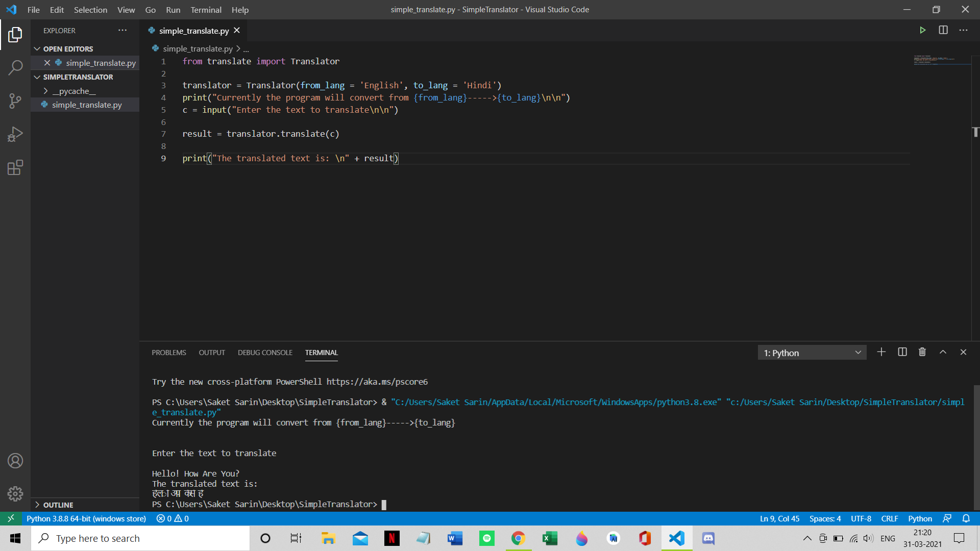The width and height of the screenshot is (980, 551).
Task: Open the terminal selector dropdown 1: Python
Action: tap(812, 353)
